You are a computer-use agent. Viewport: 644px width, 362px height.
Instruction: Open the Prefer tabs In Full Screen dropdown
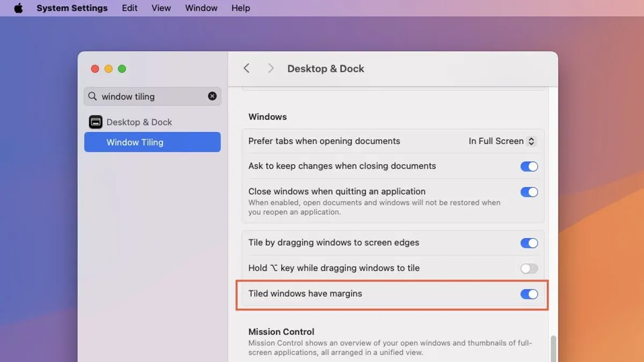tap(502, 141)
